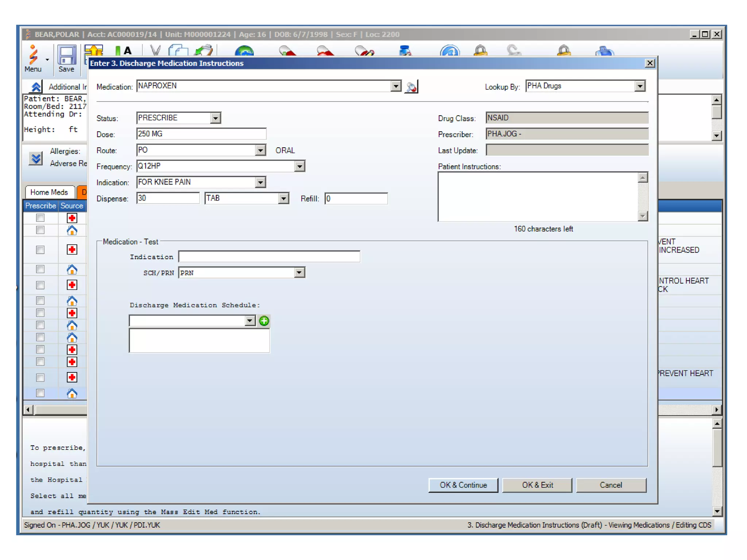Click the Cancel button
The height and width of the screenshot is (560, 747).
[611, 485]
